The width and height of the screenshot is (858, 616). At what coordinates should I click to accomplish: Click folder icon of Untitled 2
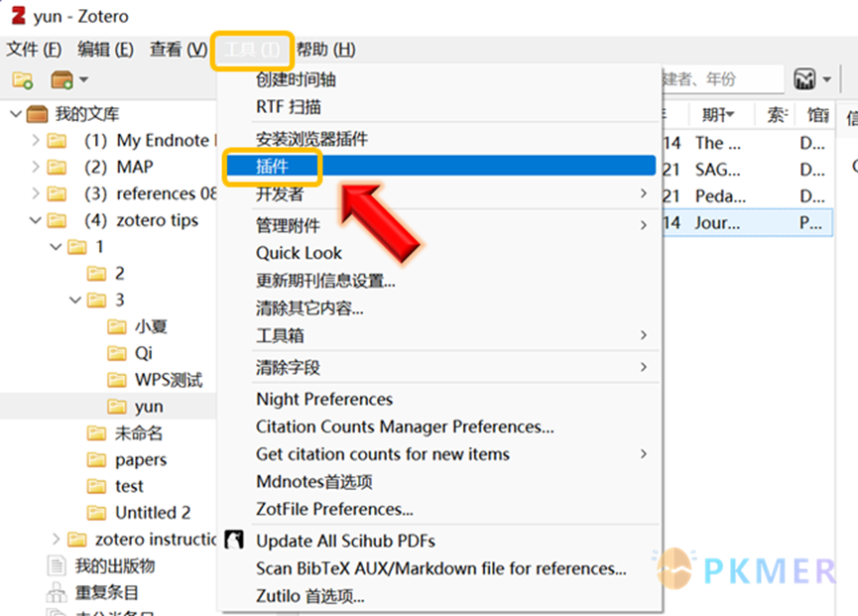tap(96, 513)
